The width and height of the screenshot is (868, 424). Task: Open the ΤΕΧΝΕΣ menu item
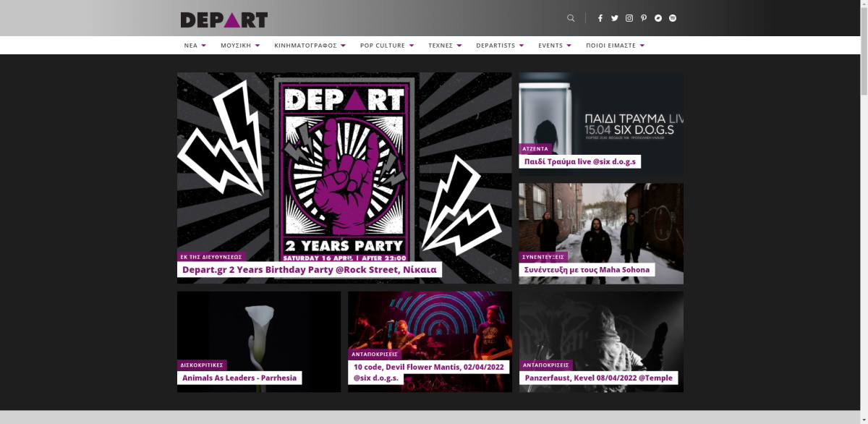pos(441,46)
